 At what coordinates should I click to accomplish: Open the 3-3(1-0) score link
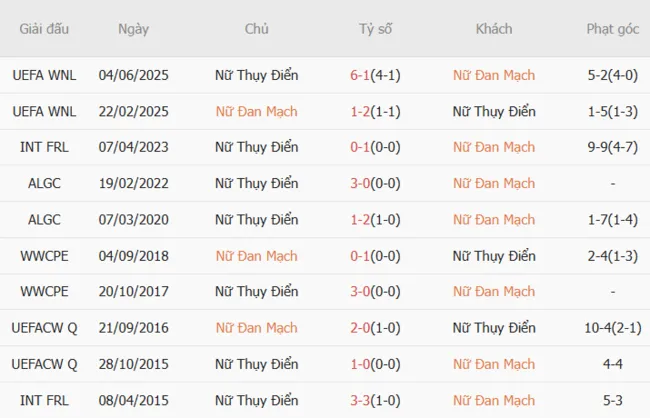[x=375, y=400]
